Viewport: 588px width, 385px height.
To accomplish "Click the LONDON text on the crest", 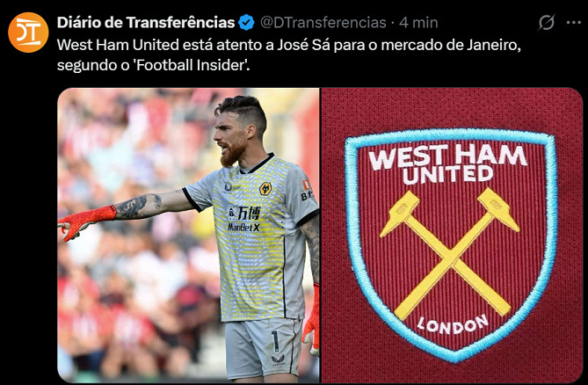I will [x=453, y=325].
